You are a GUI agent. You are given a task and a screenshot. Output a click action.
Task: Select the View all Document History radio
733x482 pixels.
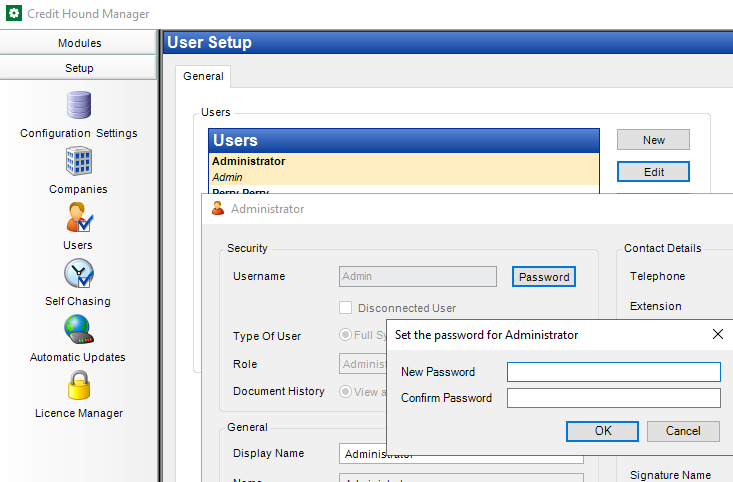point(345,391)
